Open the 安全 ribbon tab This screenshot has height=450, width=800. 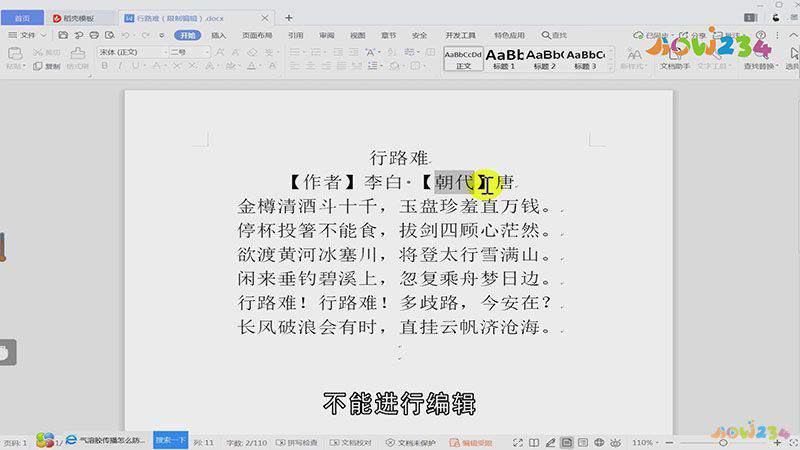pos(419,35)
